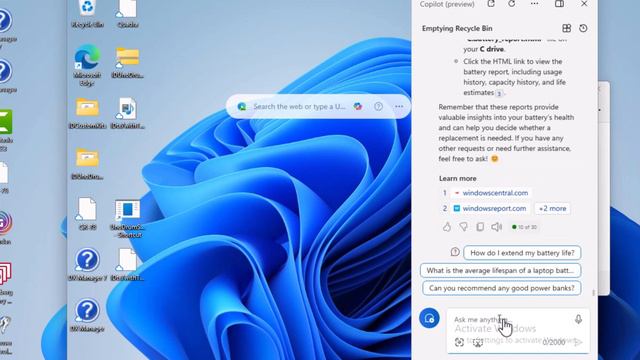The image size is (640, 360).
Task: Open Microsoft Edge desktop shortcut
Action: coord(87,65)
